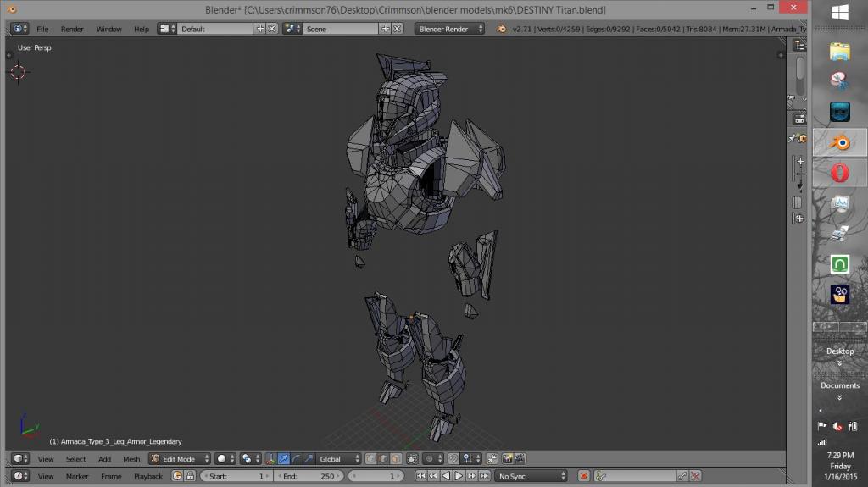
Task: Open the Window menu
Action: (108, 29)
